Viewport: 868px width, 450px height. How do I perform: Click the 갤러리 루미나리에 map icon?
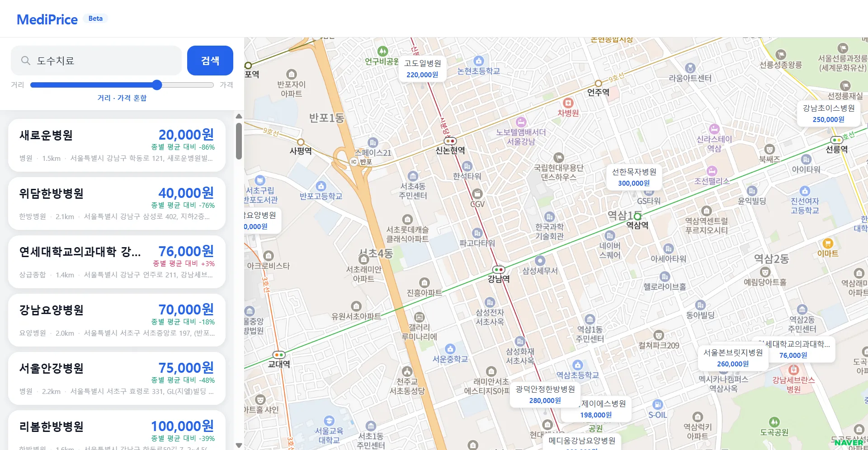click(x=419, y=317)
